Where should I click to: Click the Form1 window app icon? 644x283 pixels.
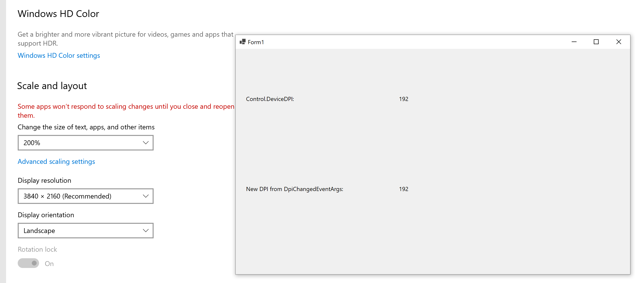tap(242, 42)
